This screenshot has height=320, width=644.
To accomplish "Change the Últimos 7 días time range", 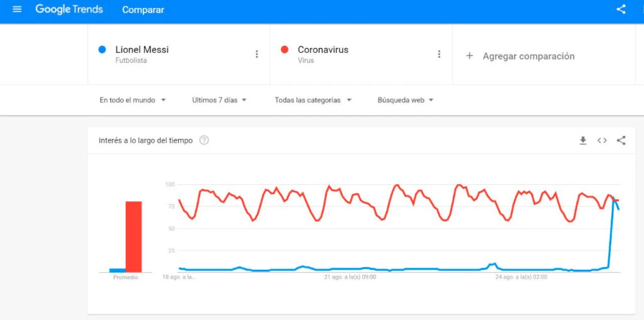I will click(219, 100).
